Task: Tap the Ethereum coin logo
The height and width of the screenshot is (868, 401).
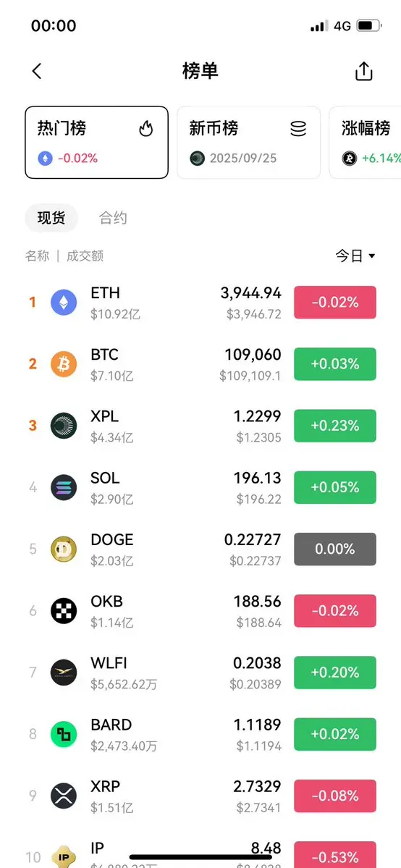Action: pyautogui.click(x=64, y=303)
